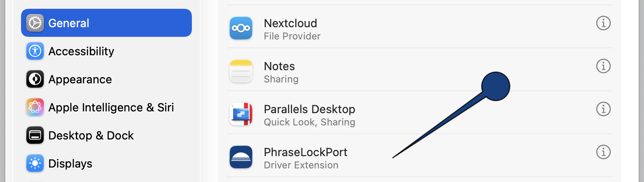
Task: Open the Displays label in sidebar
Action: pos(70,164)
